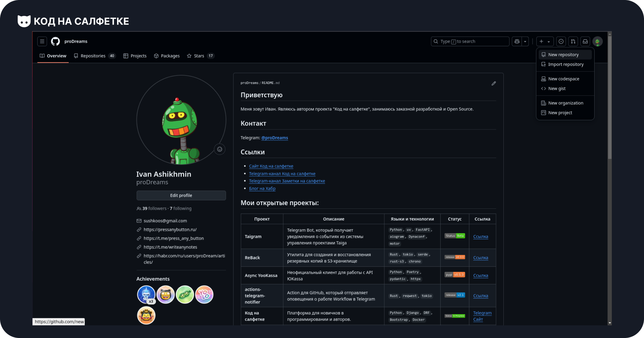Open the t.me/writeanynotes link
The width and height of the screenshot is (644, 338).
pyautogui.click(x=170, y=247)
